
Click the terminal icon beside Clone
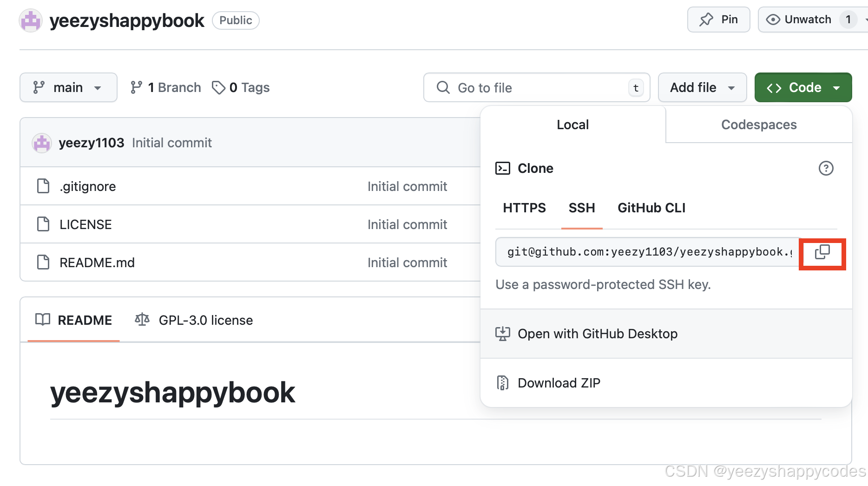click(503, 168)
